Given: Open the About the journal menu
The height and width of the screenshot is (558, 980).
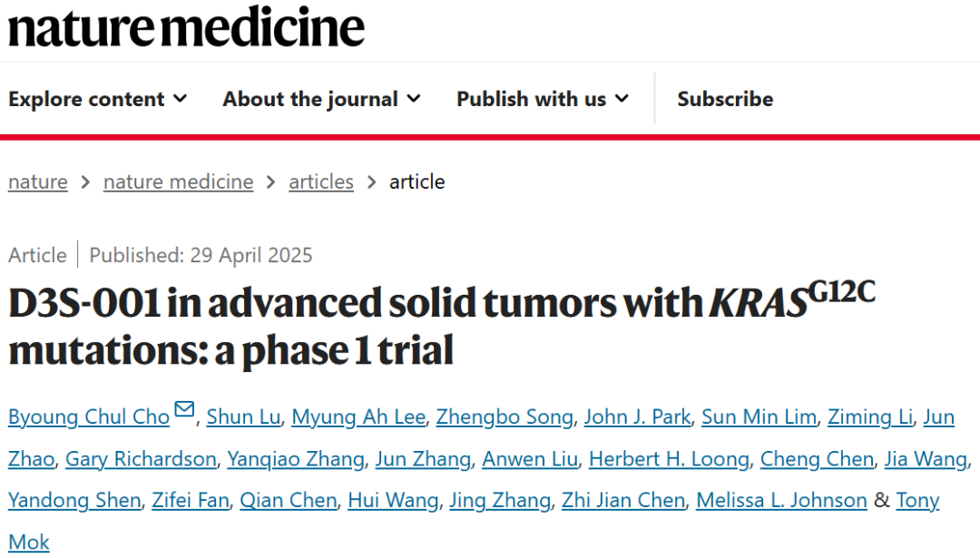Looking at the screenshot, I should click(x=321, y=99).
